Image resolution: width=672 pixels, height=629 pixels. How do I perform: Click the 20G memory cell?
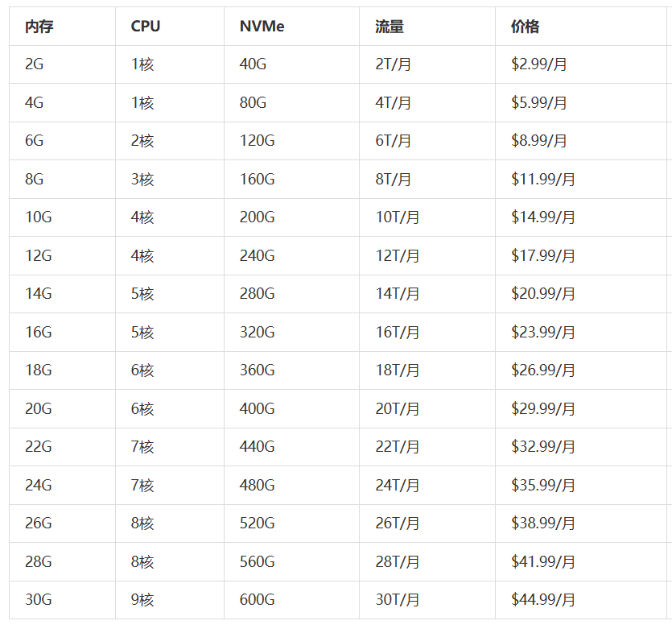(39, 409)
